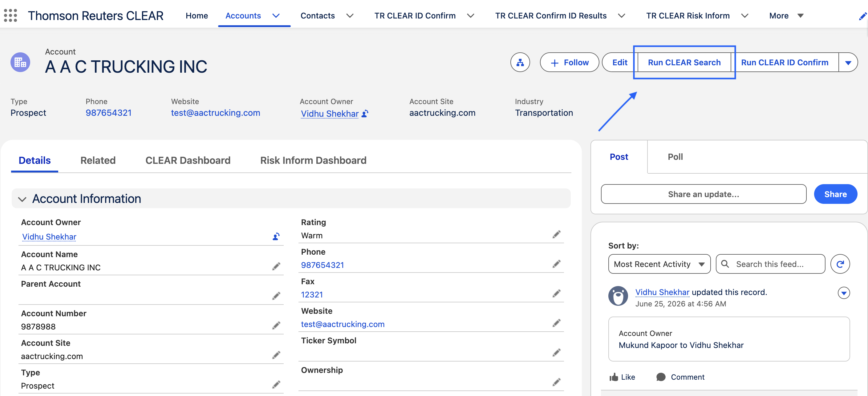Click the feed search magnifier icon
Viewport: 868px width, 396px height.
[x=725, y=264]
